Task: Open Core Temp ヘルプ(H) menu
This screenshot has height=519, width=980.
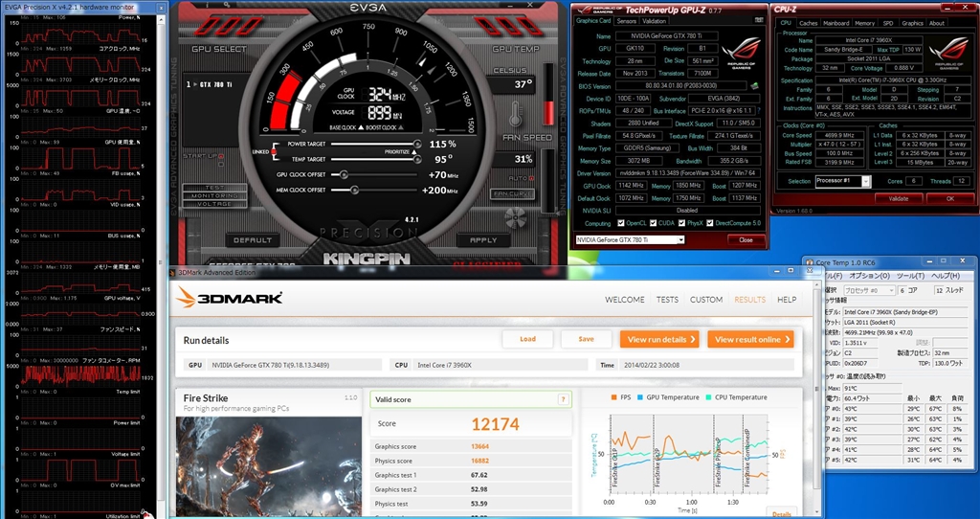Action: point(946,276)
